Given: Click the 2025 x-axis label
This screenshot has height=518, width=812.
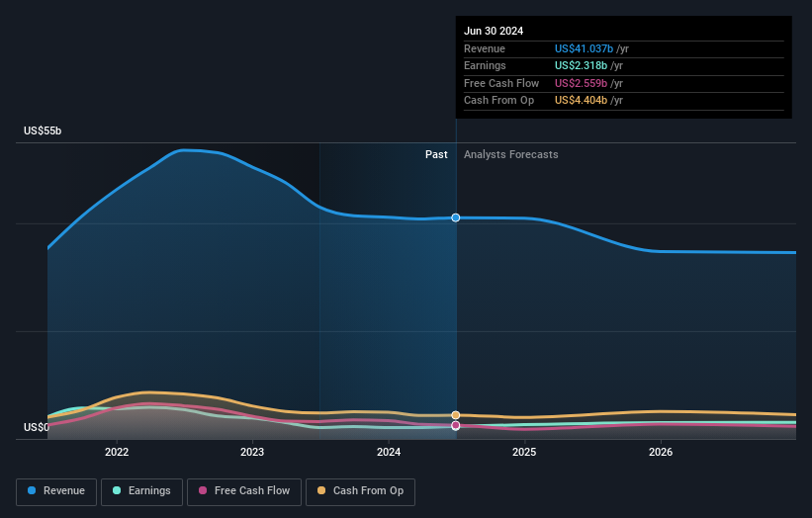Looking at the screenshot, I should 524,453.
